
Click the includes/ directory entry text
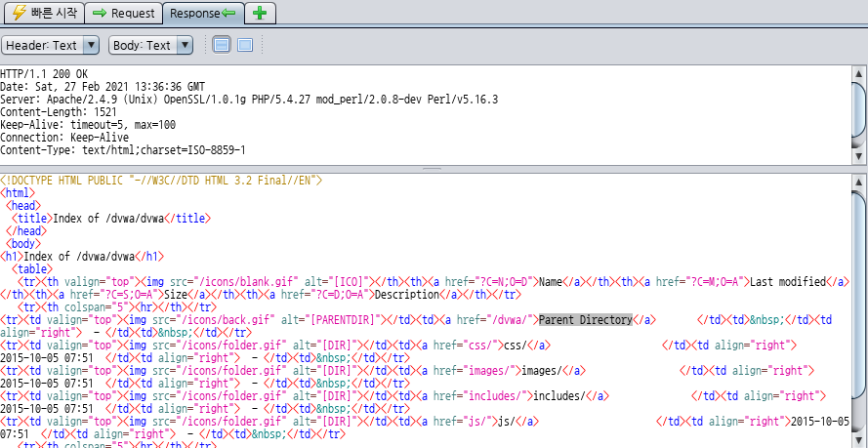click(559, 396)
